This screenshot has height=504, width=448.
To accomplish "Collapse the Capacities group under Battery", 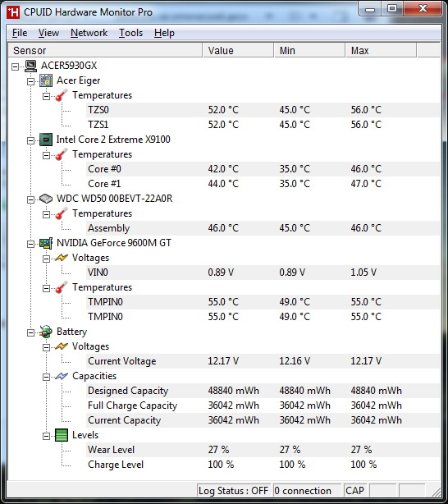I will pos(46,377).
